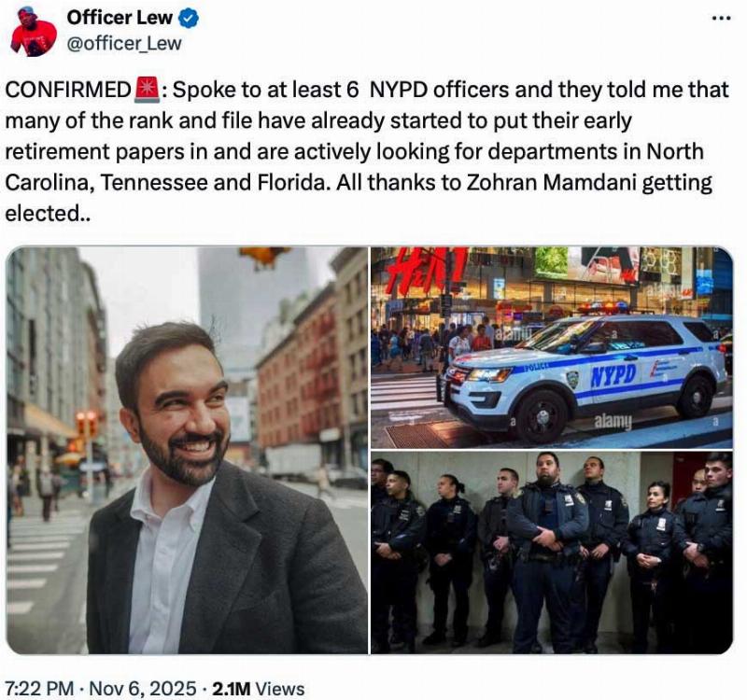Visit the @officer_Lew handle link
This screenshot has width=747, height=700.
[124, 44]
